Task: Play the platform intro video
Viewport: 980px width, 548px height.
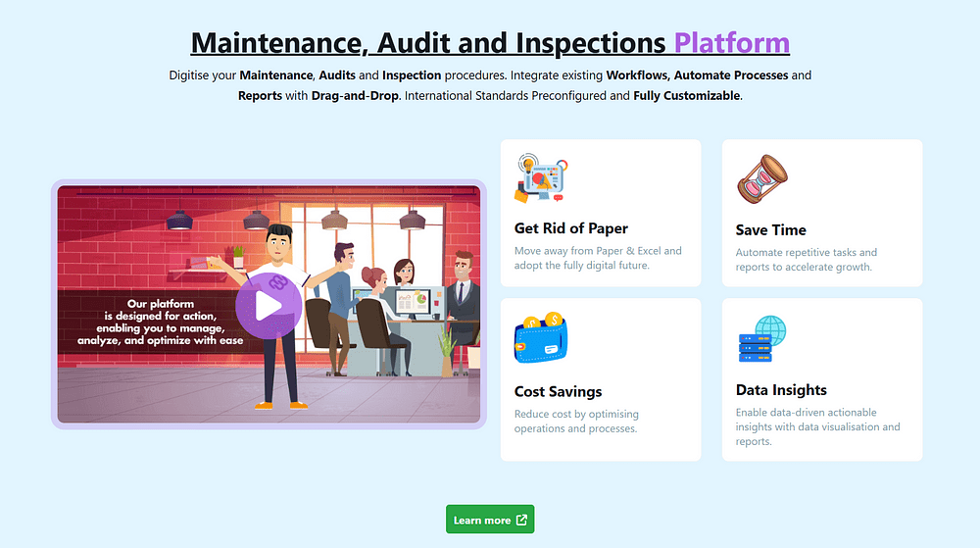Action: click(x=269, y=306)
